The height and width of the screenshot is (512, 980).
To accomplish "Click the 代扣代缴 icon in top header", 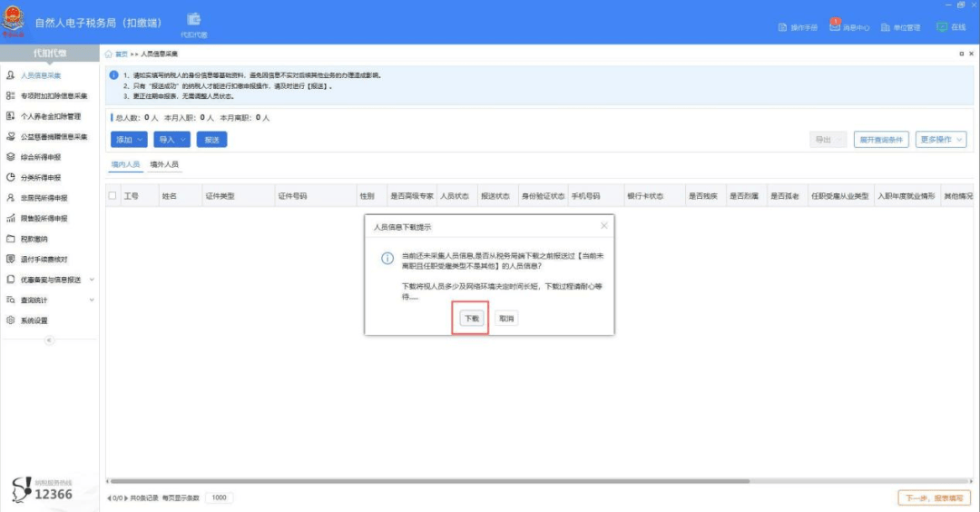I will pyautogui.click(x=193, y=20).
